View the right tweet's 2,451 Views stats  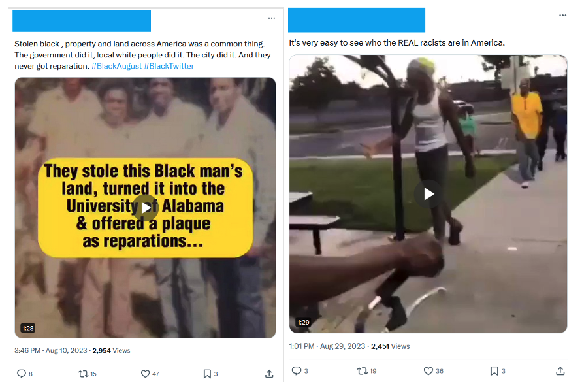point(391,346)
